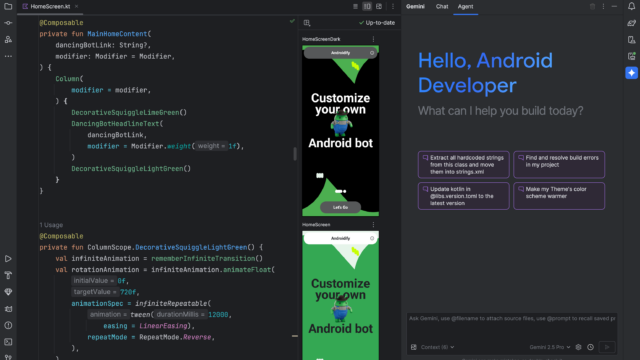Click the Up-to-date preview status
The height and width of the screenshot is (360, 640).
(377, 23)
